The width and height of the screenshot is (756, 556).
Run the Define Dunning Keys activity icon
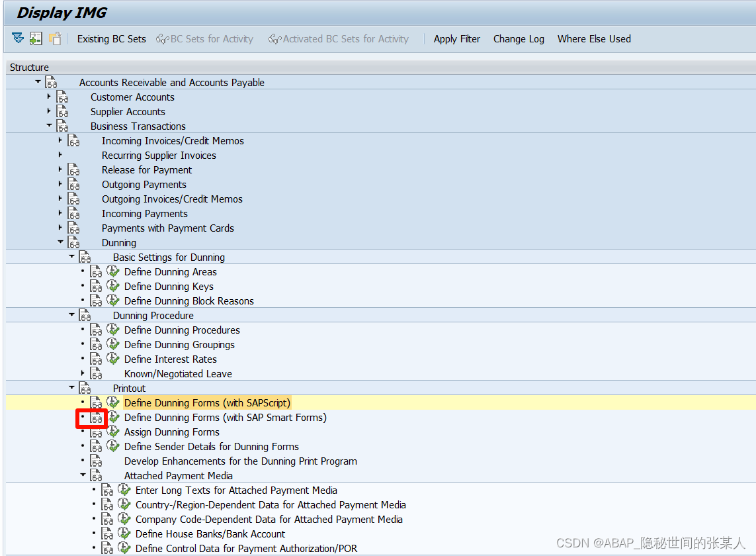click(x=113, y=286)
